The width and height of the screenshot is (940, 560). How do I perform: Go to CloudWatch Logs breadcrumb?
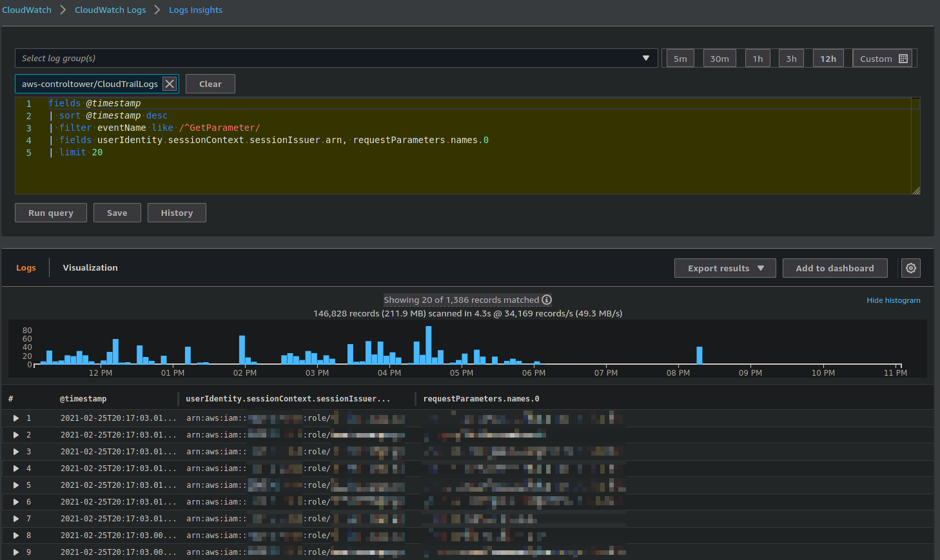(110, 10)
